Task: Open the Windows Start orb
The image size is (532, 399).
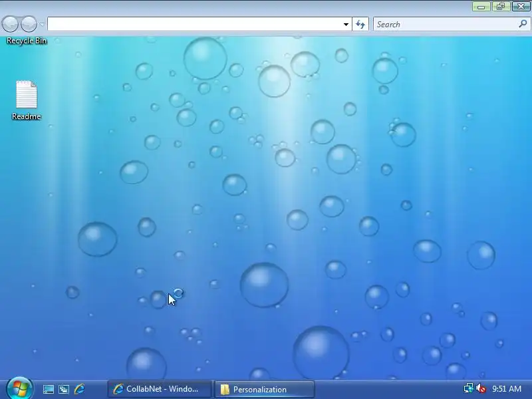Action: 19,388
